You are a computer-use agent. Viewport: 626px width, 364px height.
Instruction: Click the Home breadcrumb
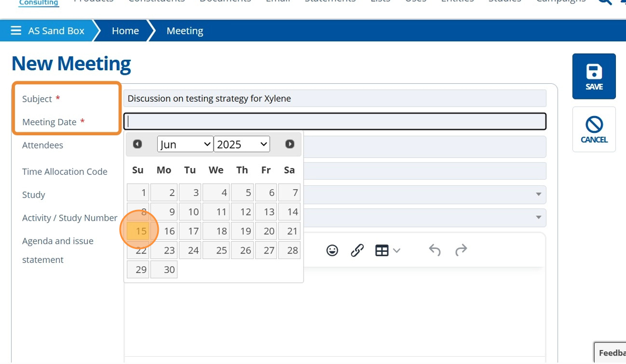(x=125, y=31)
